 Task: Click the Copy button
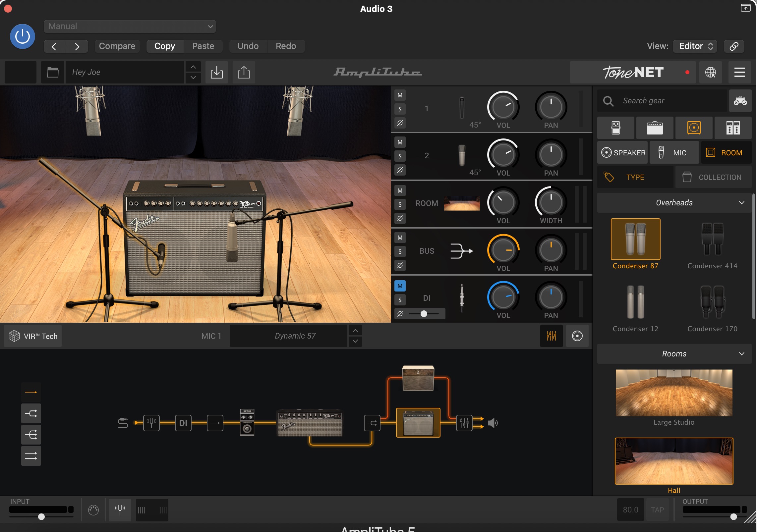(165, 46)
